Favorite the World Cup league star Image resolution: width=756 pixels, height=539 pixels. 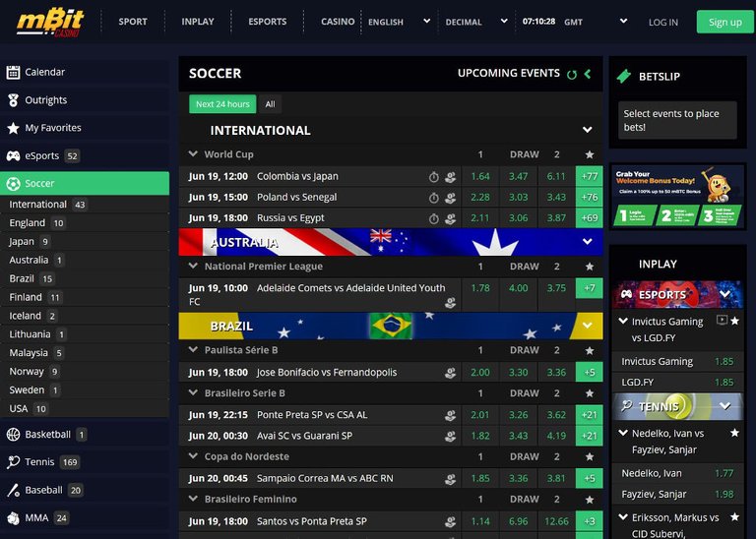click(590, 154)
